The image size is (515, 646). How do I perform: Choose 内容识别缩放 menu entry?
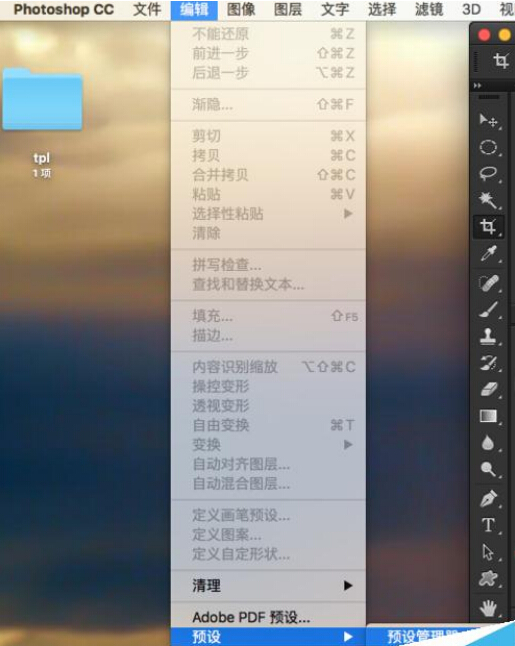(x=268, y=367)
